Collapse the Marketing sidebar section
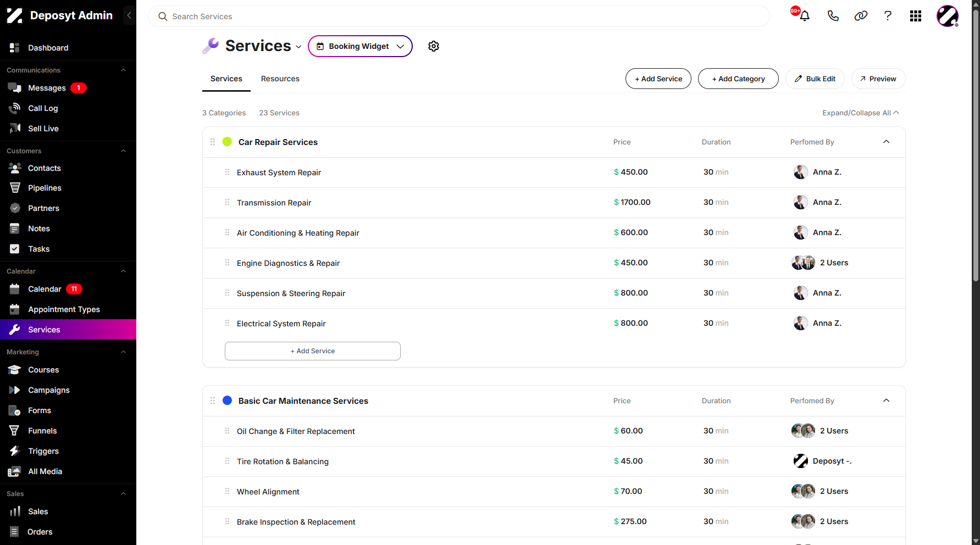 tap(124, 352)
